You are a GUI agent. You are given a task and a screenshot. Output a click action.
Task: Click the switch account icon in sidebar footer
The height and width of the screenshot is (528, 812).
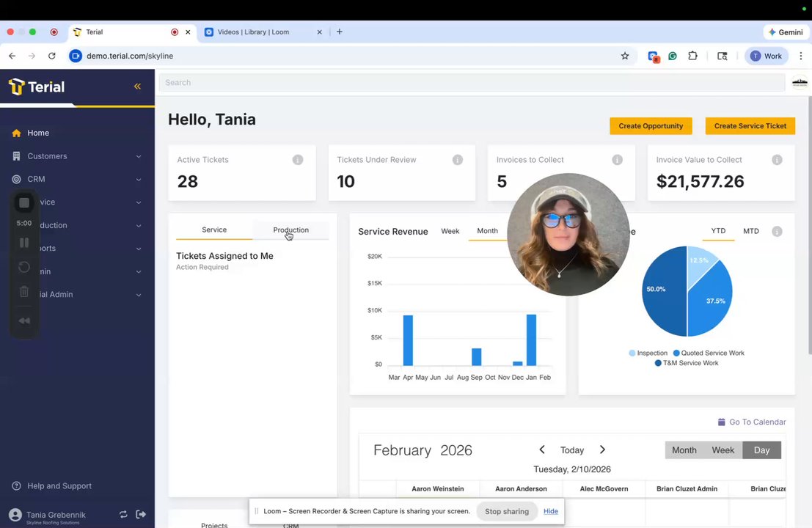(x=123, y=514)
